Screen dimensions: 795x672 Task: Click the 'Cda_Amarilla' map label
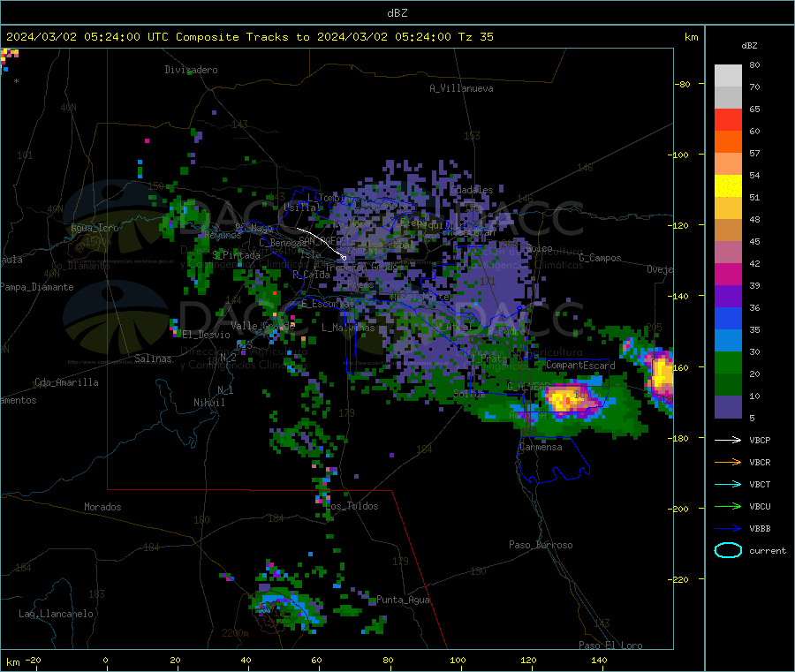(x=66, y=382)
